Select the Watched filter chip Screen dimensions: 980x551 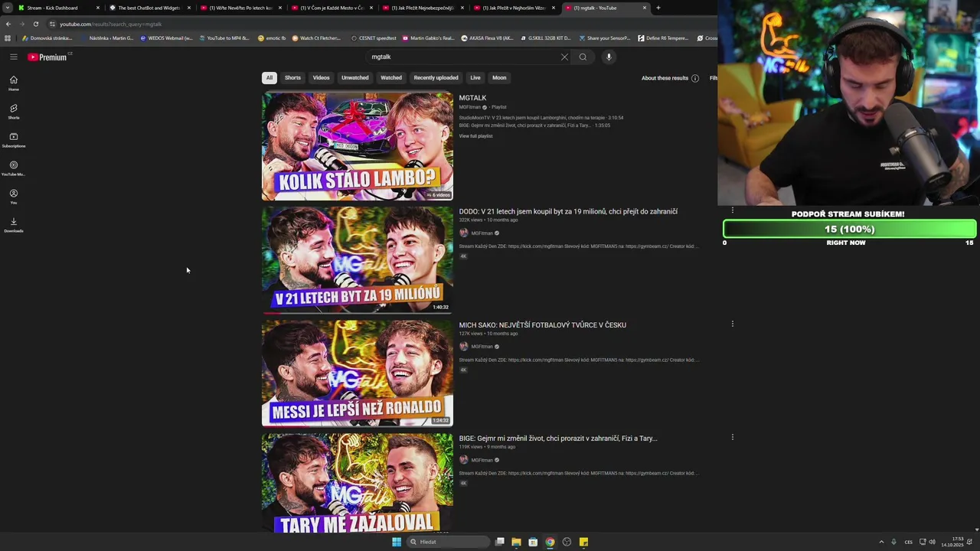[x=391, y=77]
